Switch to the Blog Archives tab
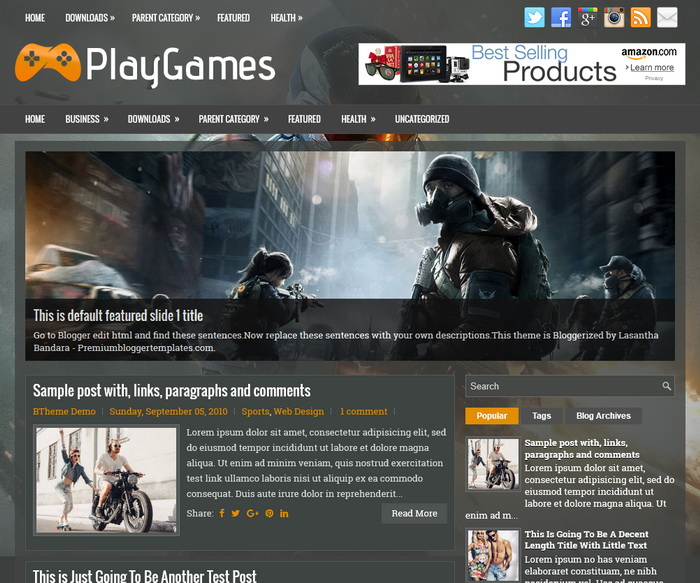Image resolution: width=700 pixels, height=583 pixels. coord(603,416)
